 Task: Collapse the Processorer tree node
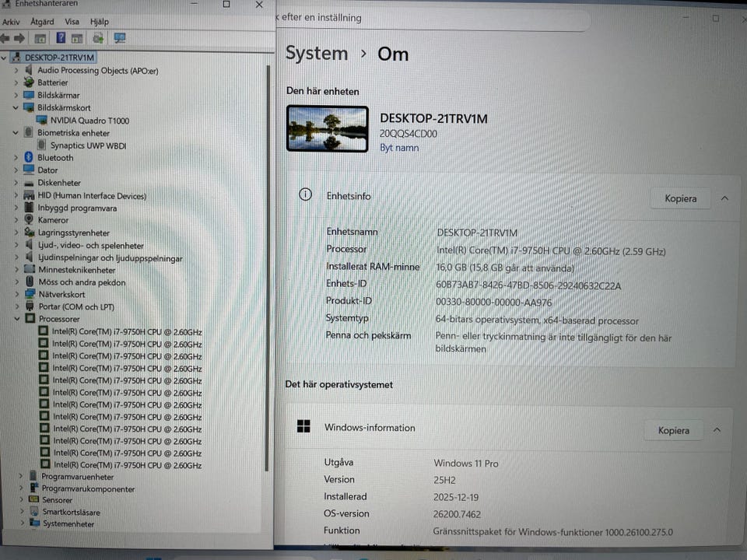(x=17, y=319)
